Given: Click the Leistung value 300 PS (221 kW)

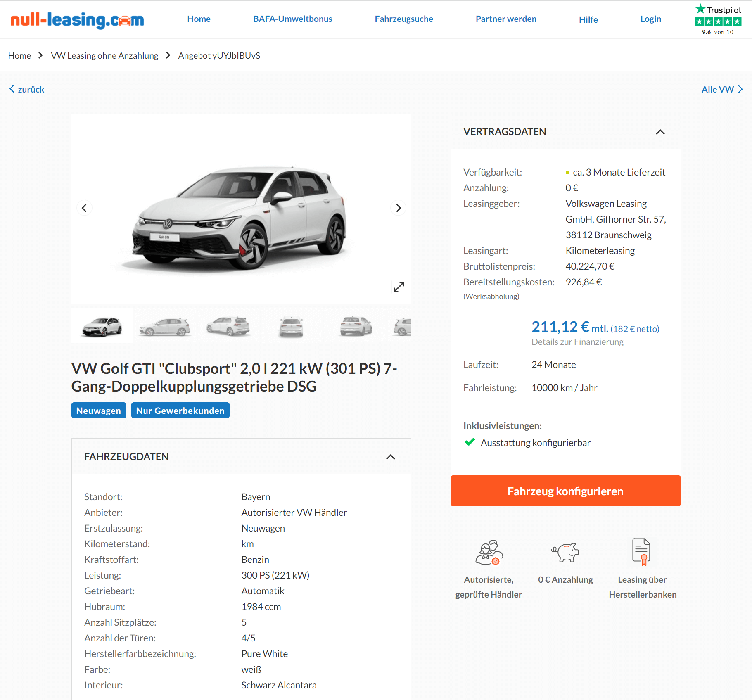Looking at the screenshot, I should 275,575.
